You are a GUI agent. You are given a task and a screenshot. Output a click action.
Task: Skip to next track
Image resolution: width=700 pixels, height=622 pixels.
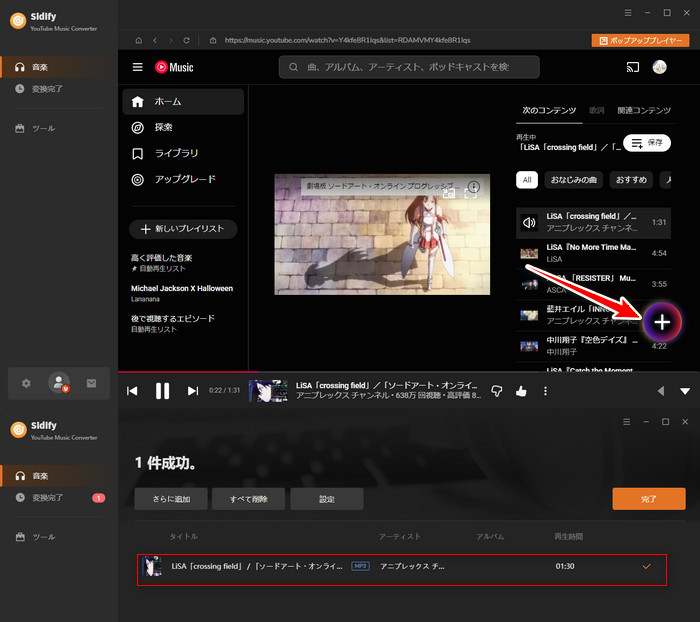point(192,391)
